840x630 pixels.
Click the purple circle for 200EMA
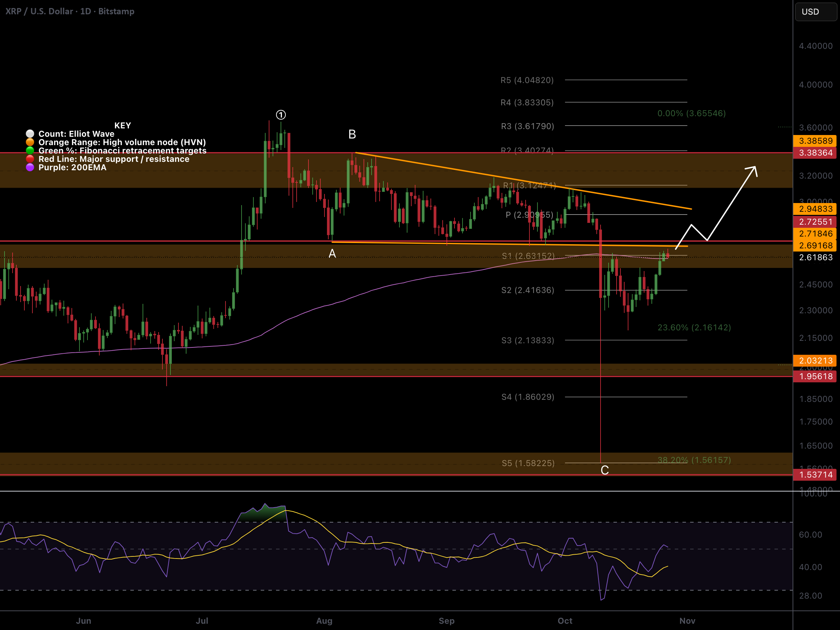coord(30,167)
